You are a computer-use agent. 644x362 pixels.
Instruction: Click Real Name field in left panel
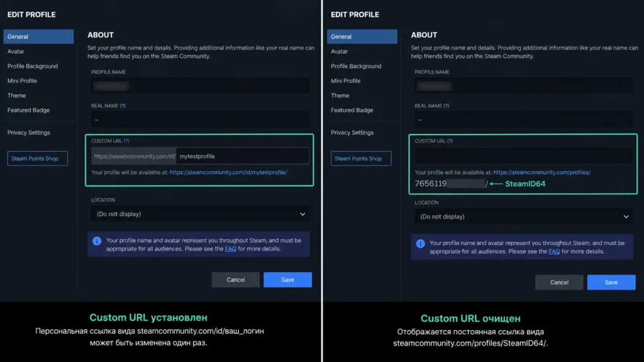(201, 119)
